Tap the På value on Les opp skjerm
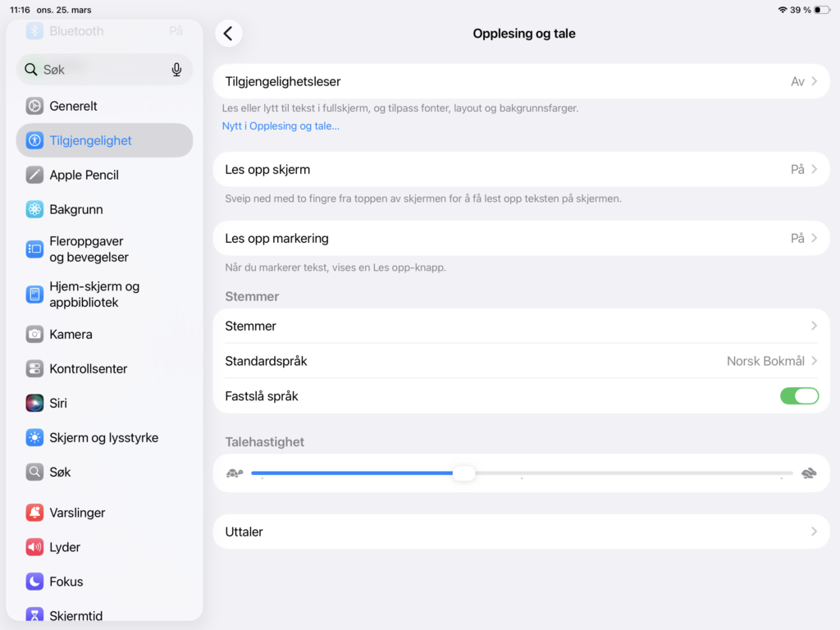The image size is (840, 630). pos(797,169)
